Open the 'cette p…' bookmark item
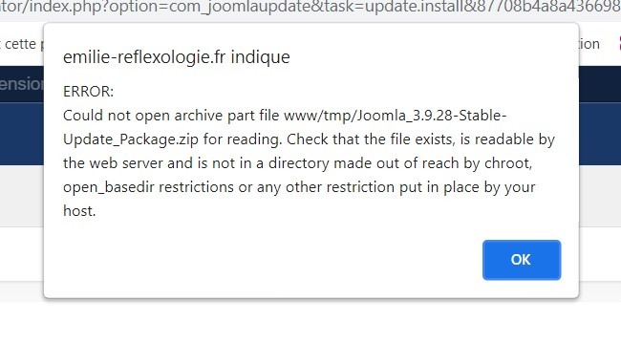Viewport: 621px width, 364px height. (x=22, y=44)
